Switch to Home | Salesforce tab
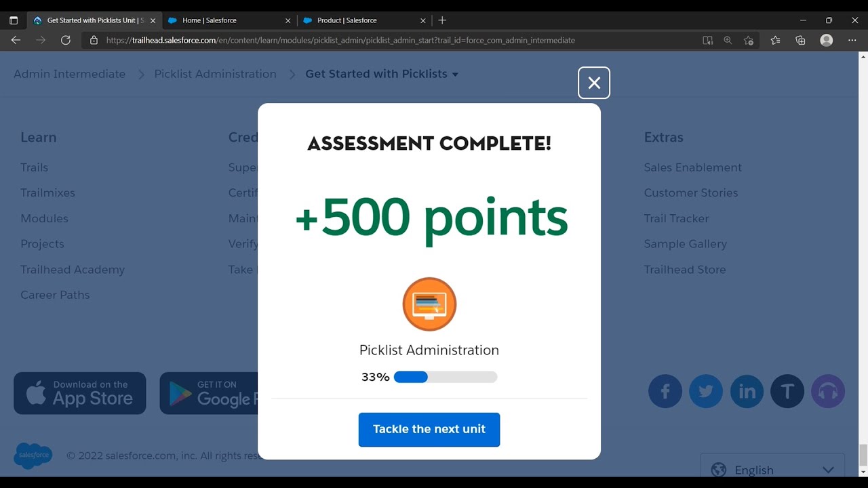 pyautogui.click(x=229, y=20)
